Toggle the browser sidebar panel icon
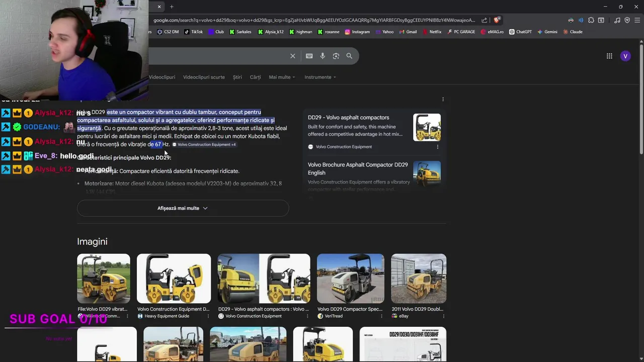The height and width of the screenshot is (362, 644). pos(601,20)
